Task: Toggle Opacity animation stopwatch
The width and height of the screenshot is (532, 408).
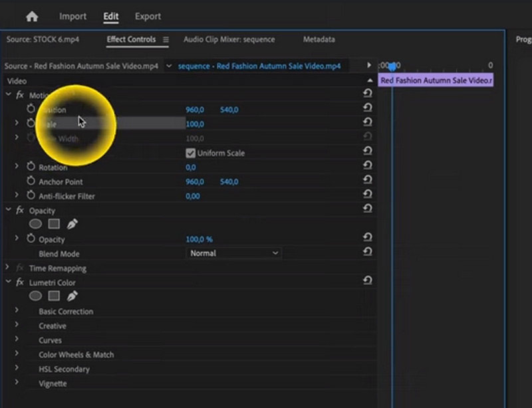Action: [x=31, y=239]
